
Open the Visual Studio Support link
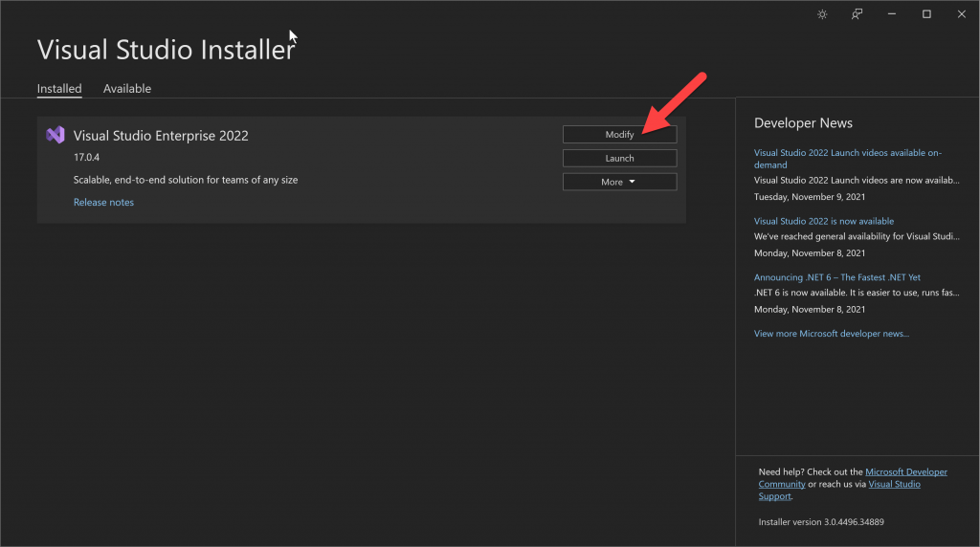point(838,491)
